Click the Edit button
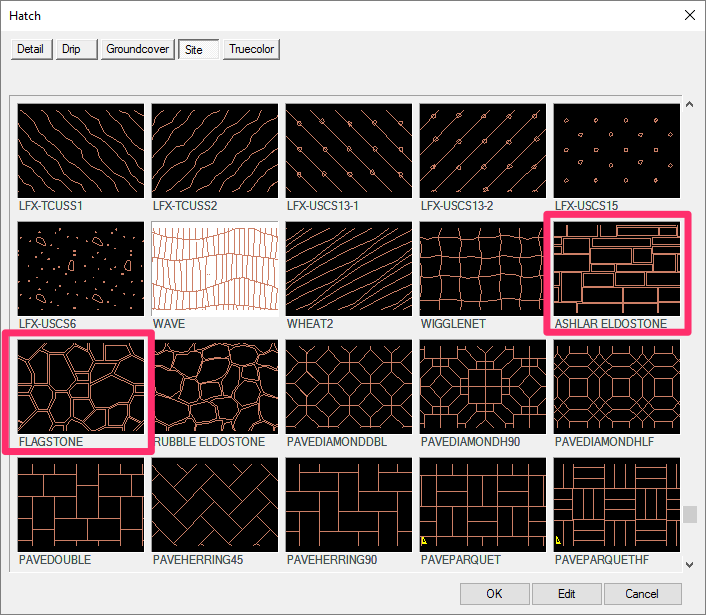 pos(567,594)
